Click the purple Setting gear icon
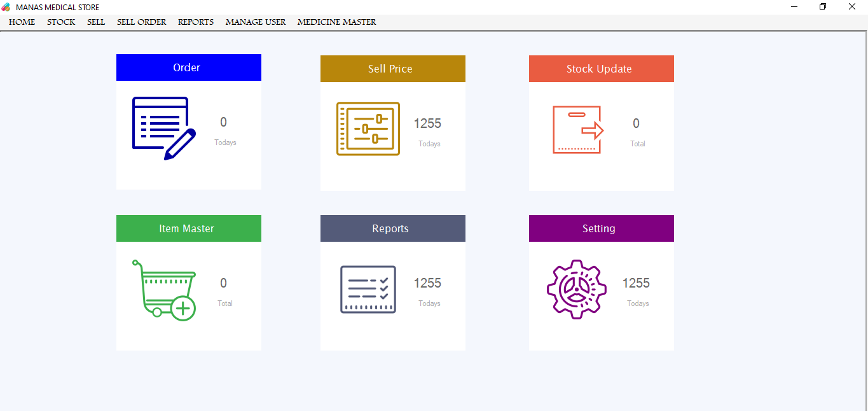The height and width of the screenshot is (411, 868). click(x=576, y=289)
